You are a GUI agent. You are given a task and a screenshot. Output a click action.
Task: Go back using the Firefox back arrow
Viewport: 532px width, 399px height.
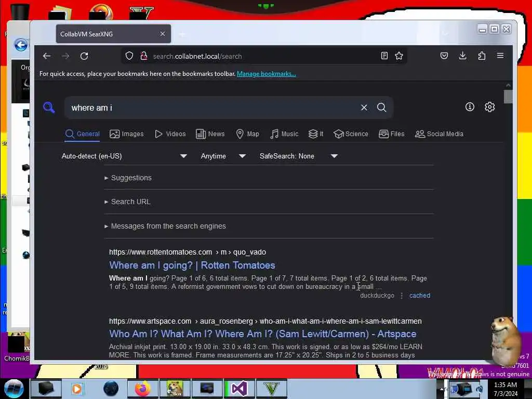pyautogui.click(x=47, y=56)
